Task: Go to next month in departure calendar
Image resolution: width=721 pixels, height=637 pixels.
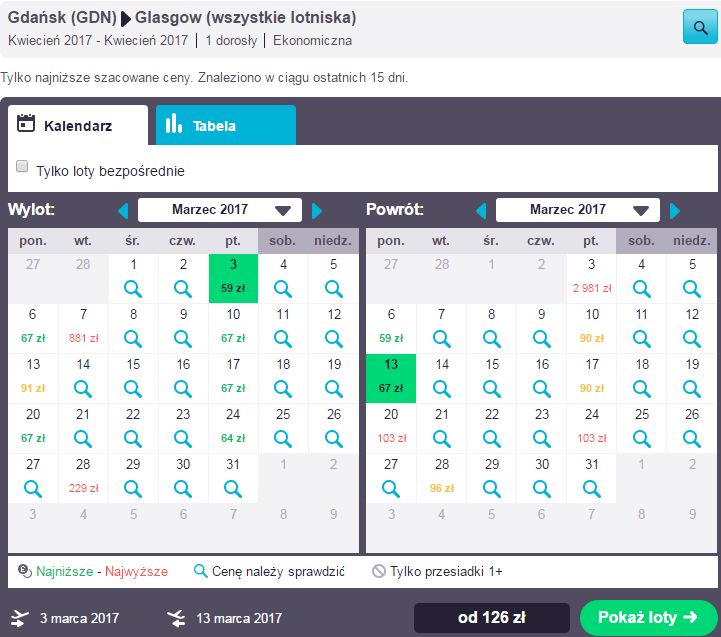Action: [317, 211]
